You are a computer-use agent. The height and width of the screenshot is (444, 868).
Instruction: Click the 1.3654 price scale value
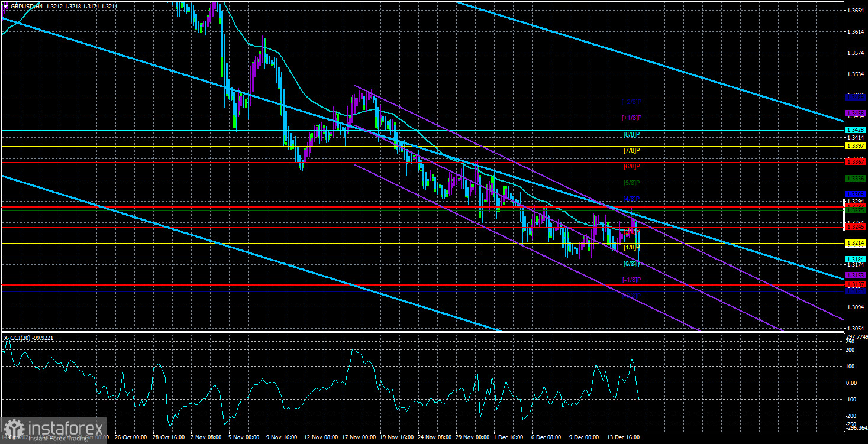856,11
